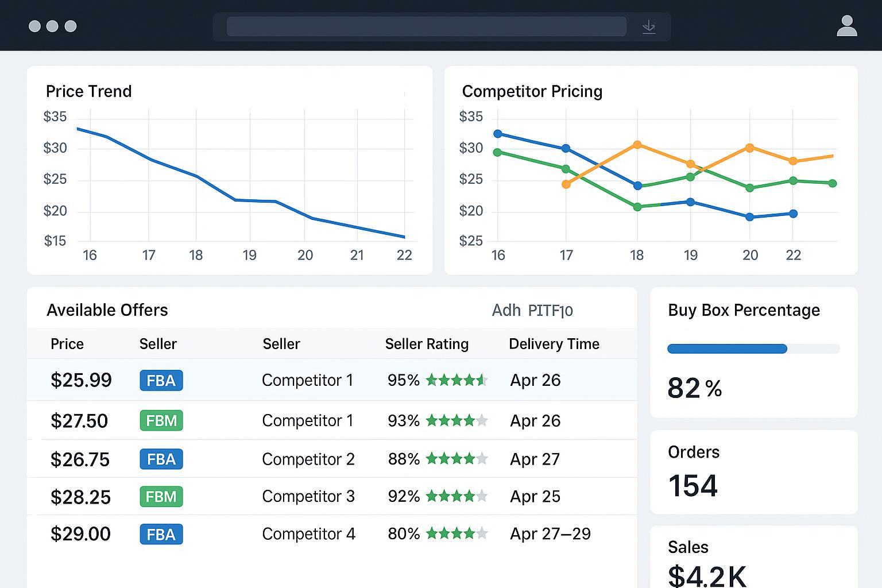This screenshot has height=588, width=882.
Task: Click the half-filled star beside 88%
Action: point(482,459)
